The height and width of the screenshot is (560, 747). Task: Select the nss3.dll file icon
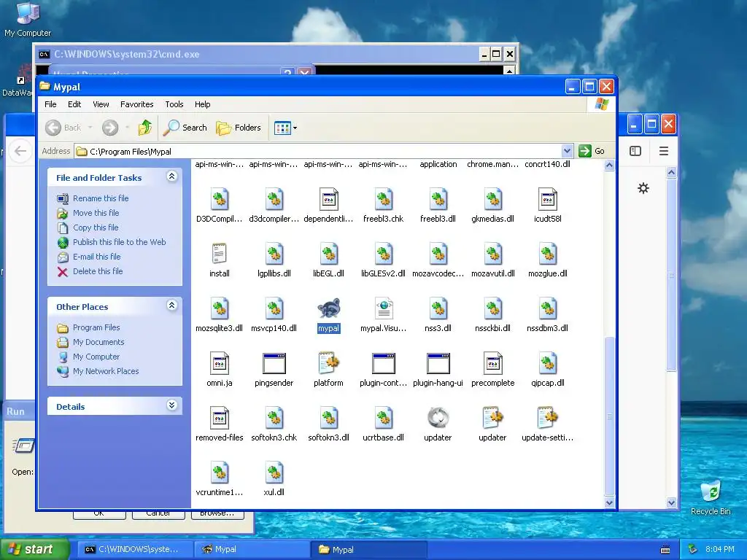[438, 308]
